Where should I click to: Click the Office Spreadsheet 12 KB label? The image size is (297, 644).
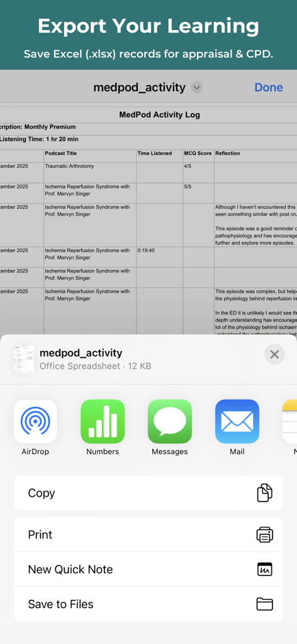(95, 366)
